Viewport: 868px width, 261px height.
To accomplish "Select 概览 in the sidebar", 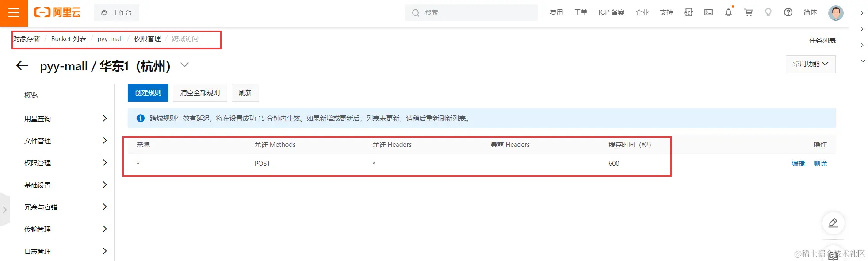I will (x=31, y=95).
